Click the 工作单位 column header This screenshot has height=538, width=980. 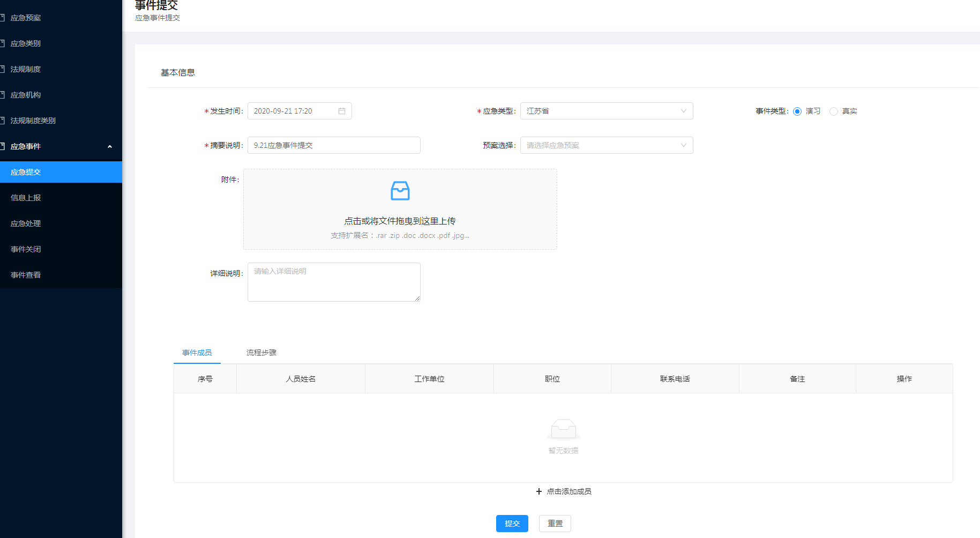click(x=429, y=379)
